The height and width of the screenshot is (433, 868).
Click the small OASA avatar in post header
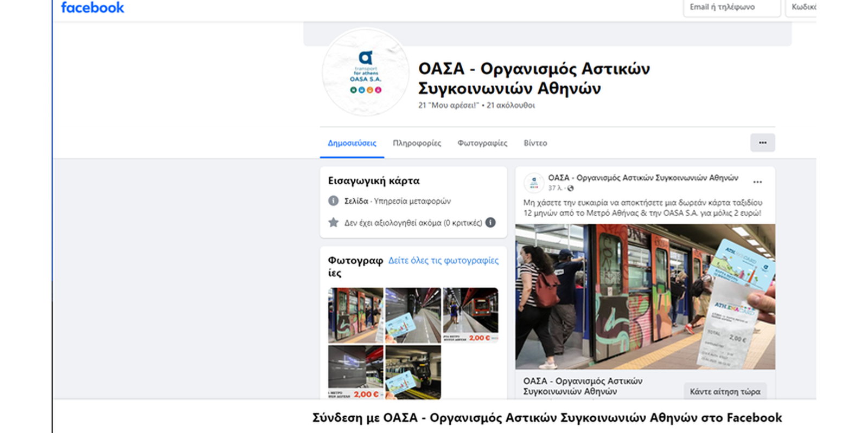point(534,183)
